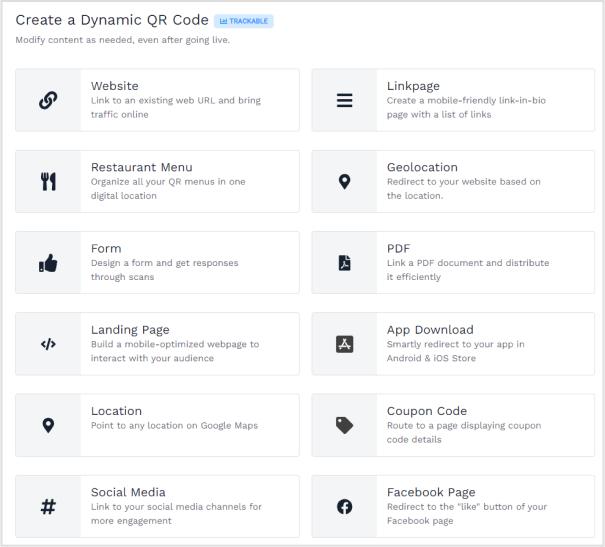
Task: Click the Social Media hashtag icon
Action: click(x=48, y=506)
